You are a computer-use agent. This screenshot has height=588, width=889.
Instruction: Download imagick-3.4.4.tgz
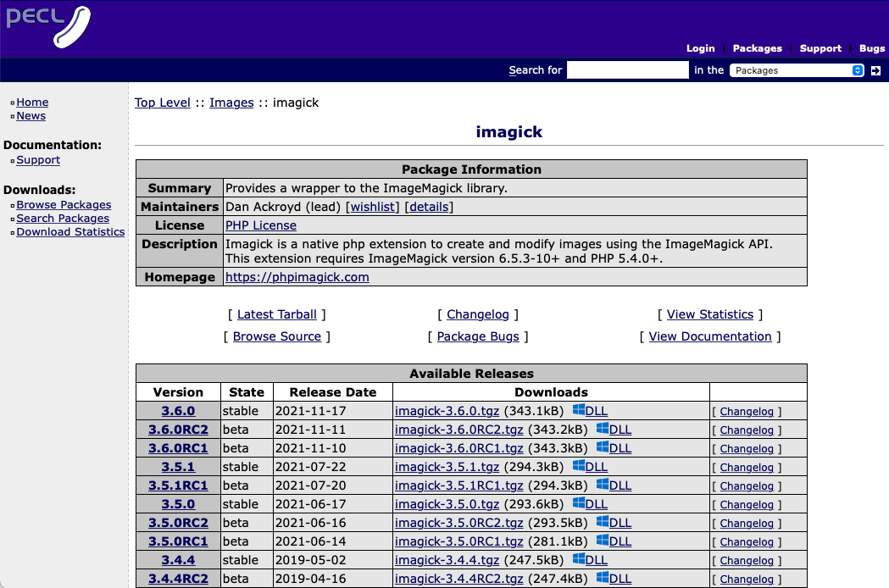(447, 560)
